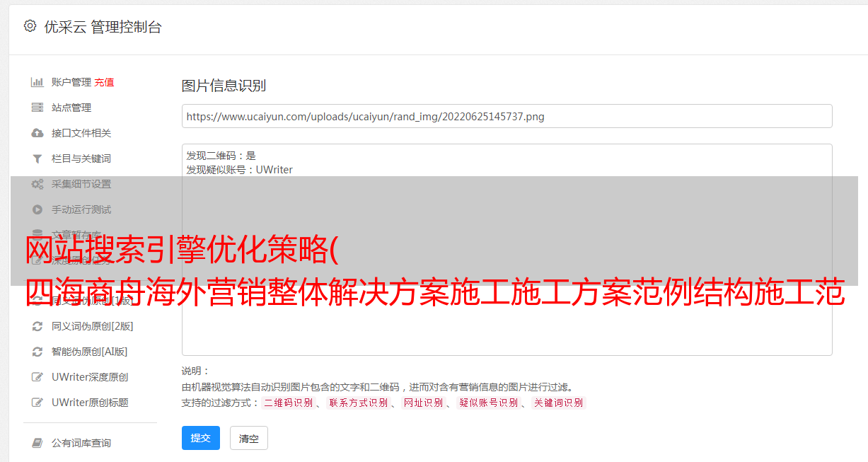Click the 关键词识别 filter tag
This screenshot has height=462, width=868.
click(x=559, y=403)
